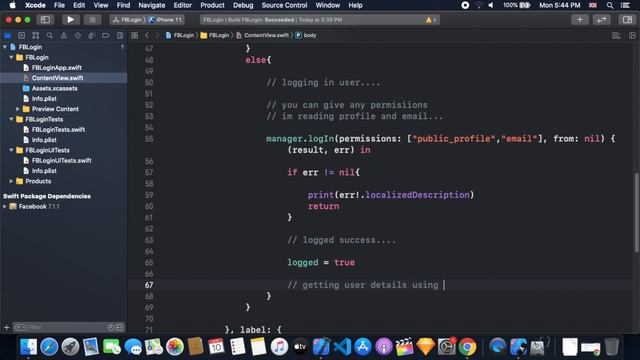This screenshot has height=360, width=640.
Task: Open the Source Control menu
Action: (x=284, y=5)
